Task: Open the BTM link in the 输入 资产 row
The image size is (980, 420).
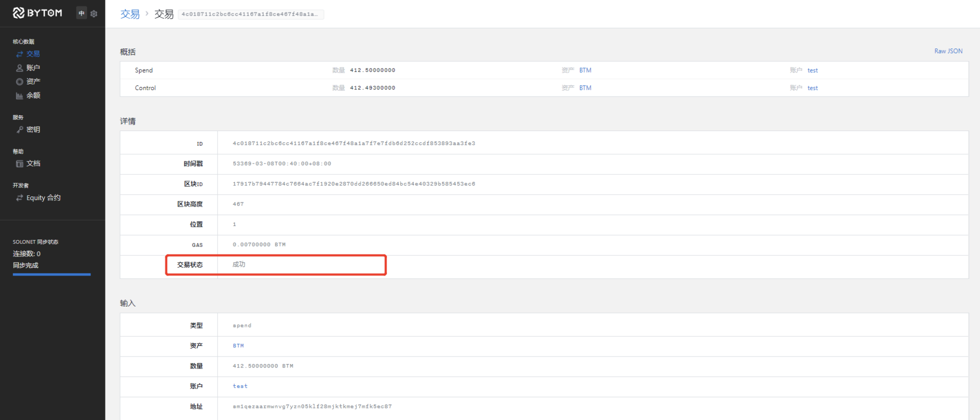Action: 238,345
